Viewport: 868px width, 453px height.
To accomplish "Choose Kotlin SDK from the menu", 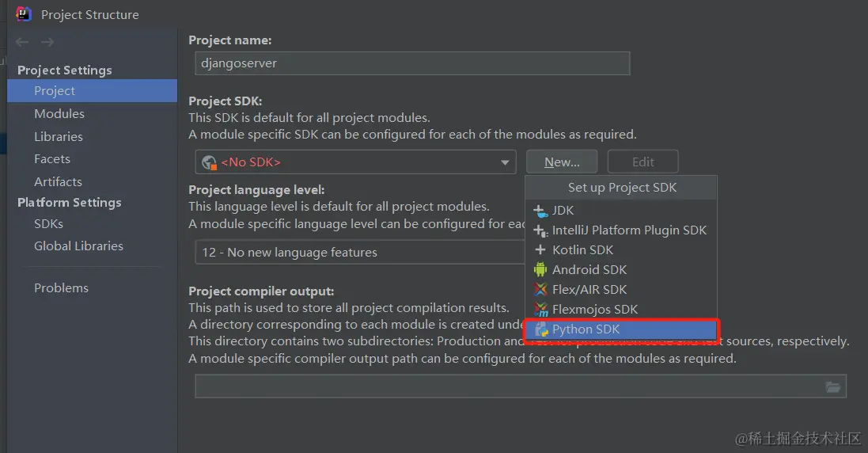I will pyautogui.click(x=620, y=249).
